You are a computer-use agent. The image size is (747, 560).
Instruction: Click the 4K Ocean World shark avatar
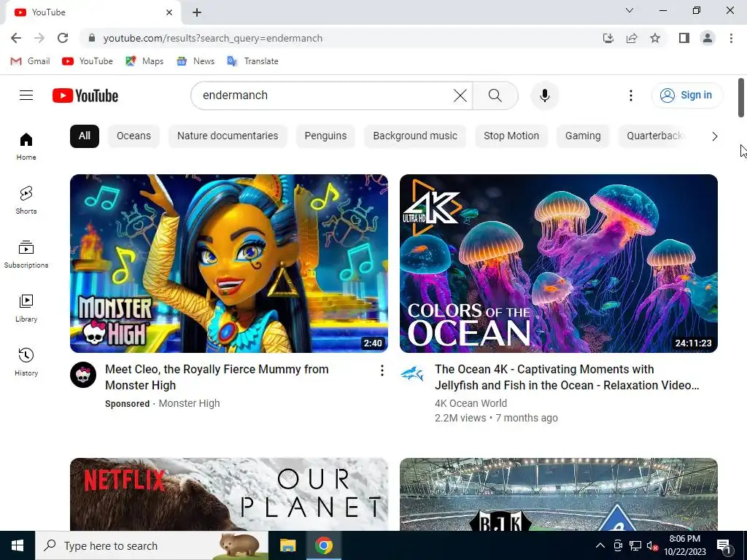(412, 374)
